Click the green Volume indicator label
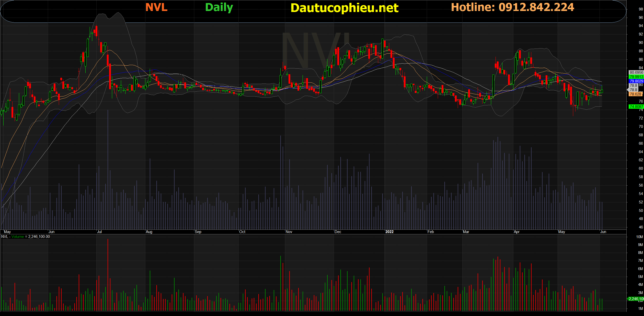 coord(18,237)
